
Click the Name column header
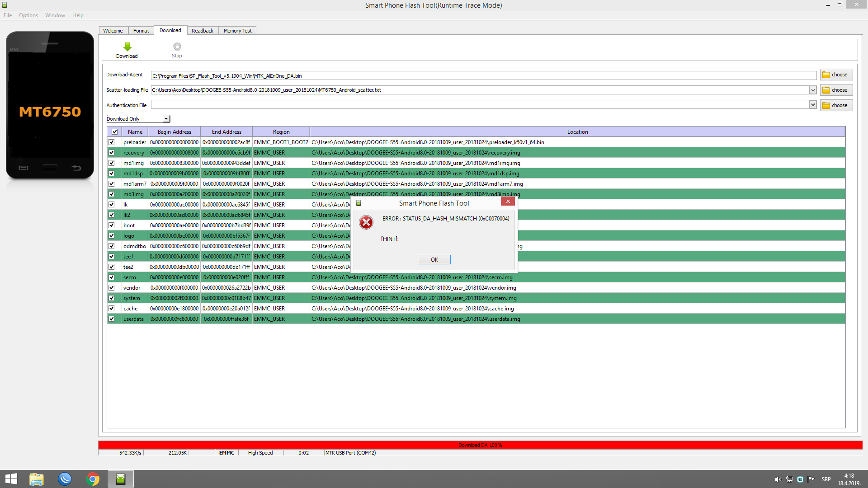click(x=135, y=132)
